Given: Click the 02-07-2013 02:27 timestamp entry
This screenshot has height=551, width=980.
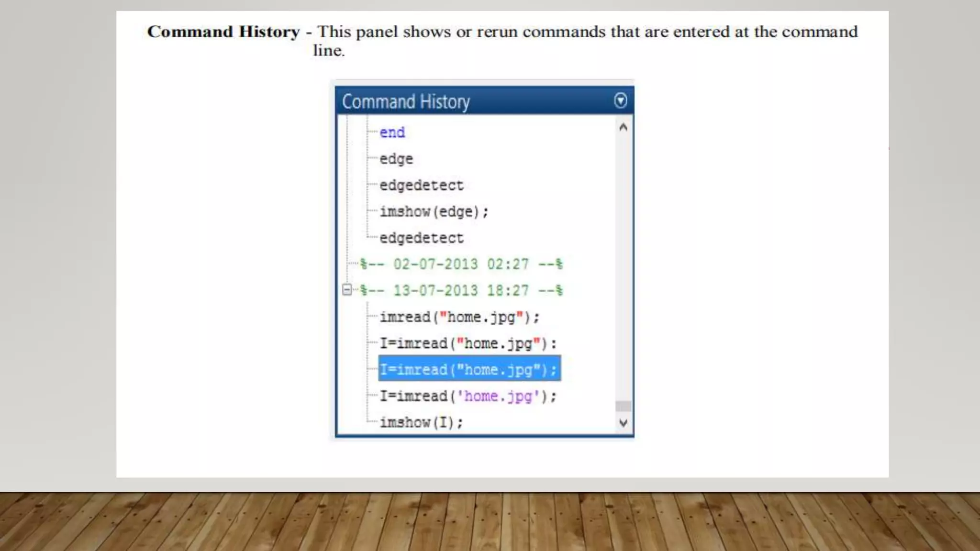Looking at the screenshot, I should point(461,264).
